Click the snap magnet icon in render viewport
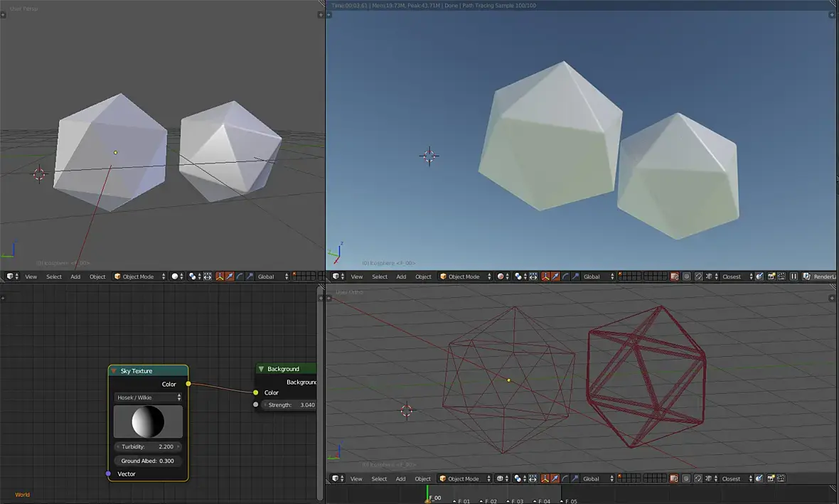 tap(699, 277)
